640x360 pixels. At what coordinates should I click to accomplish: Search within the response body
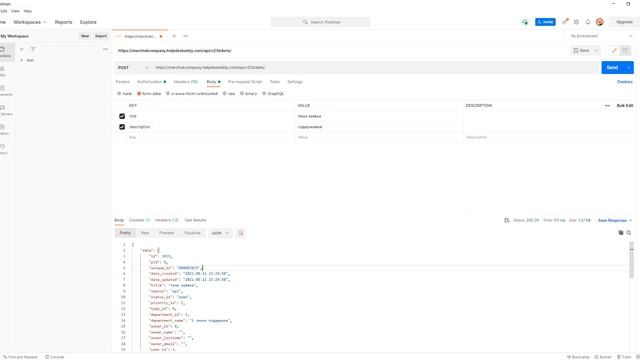click(x=629, y=233)
